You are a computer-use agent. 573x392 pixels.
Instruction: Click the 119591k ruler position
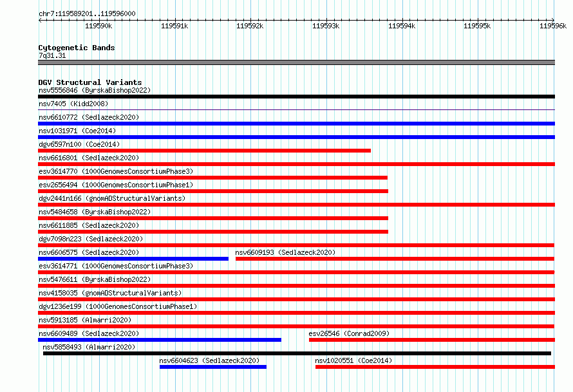[x=174, y=26]
